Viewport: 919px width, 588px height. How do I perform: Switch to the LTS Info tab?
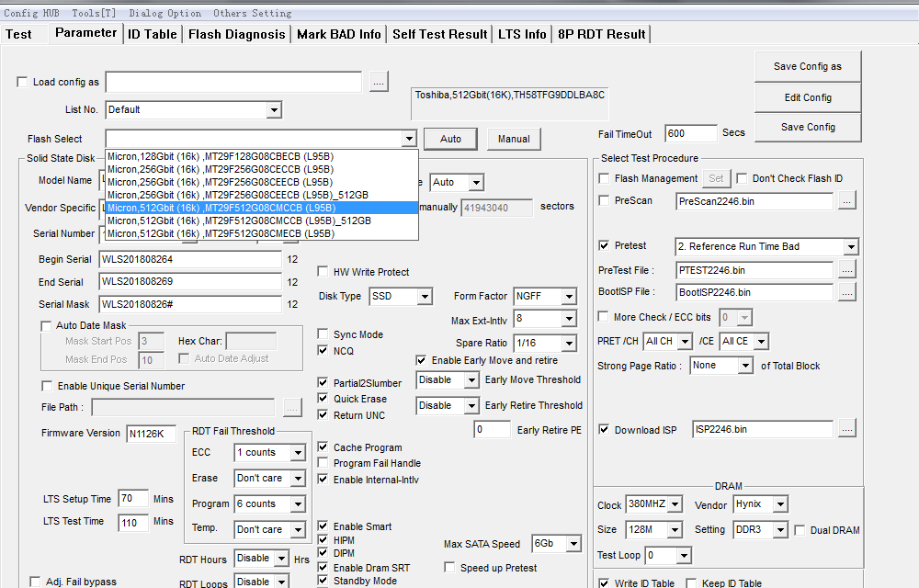click(522, 35)
